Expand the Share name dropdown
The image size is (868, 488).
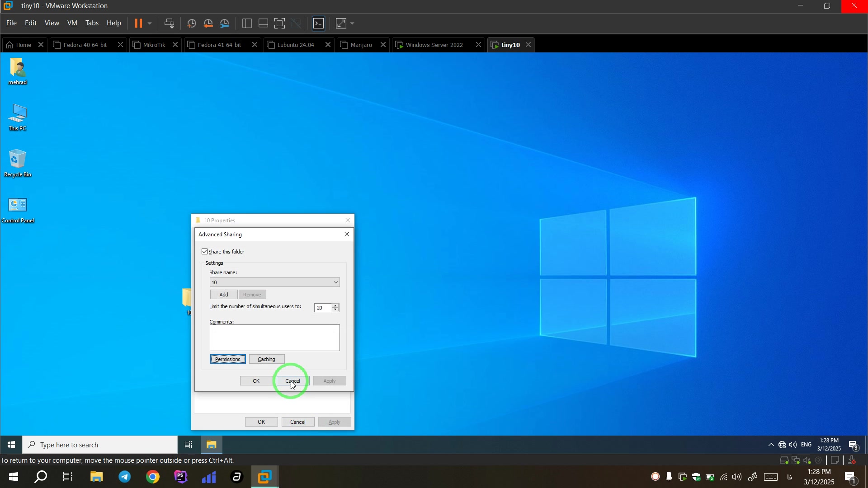tap(336, 282)
